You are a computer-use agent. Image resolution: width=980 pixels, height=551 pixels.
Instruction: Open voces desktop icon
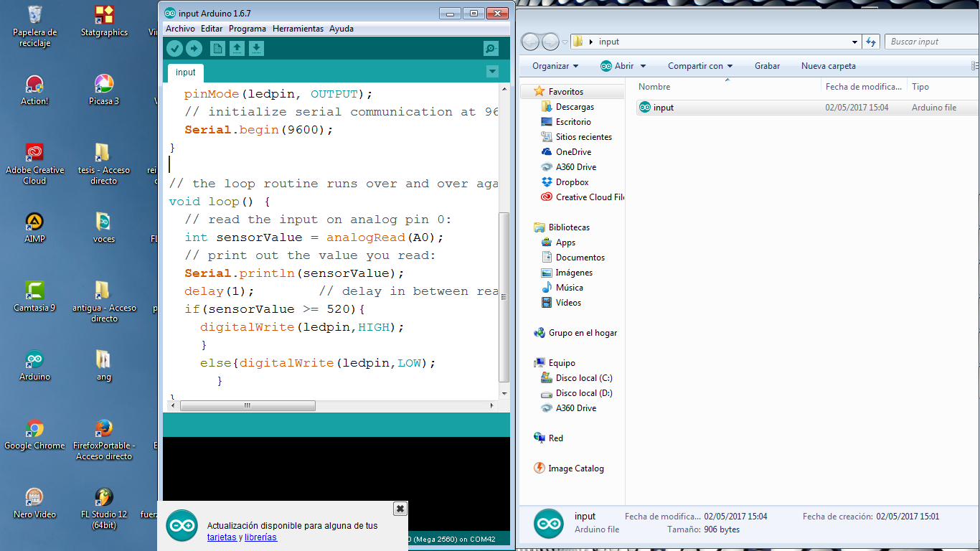104,227
